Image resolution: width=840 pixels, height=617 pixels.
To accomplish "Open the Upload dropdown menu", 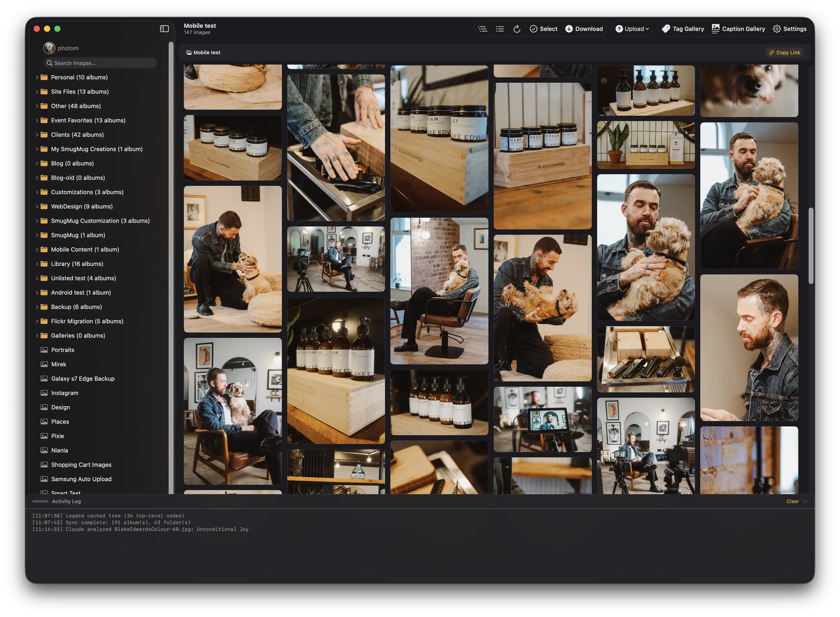I will pos(632,29).
